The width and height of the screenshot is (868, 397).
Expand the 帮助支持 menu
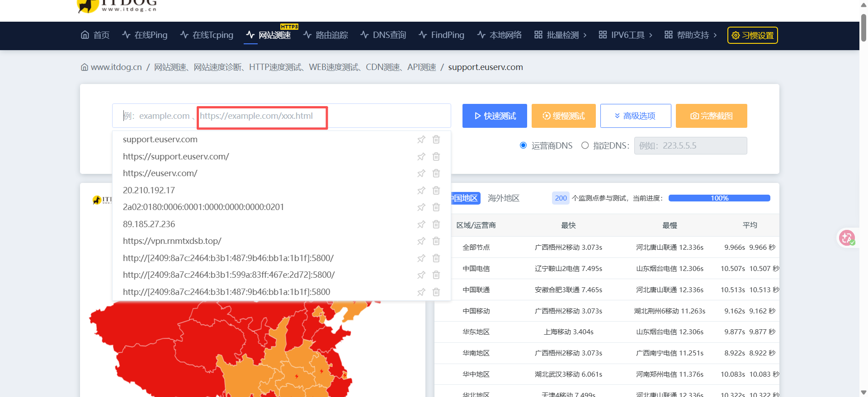pos(691,35)
